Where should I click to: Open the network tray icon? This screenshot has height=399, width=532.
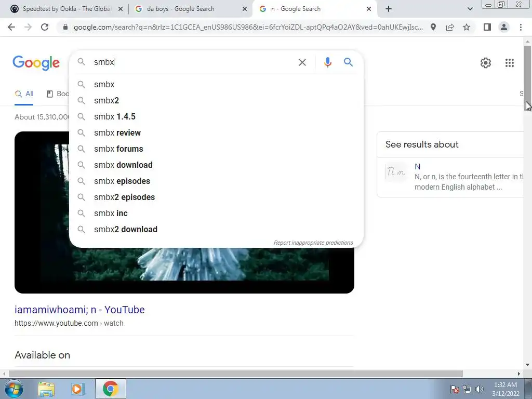pos(467,389)
